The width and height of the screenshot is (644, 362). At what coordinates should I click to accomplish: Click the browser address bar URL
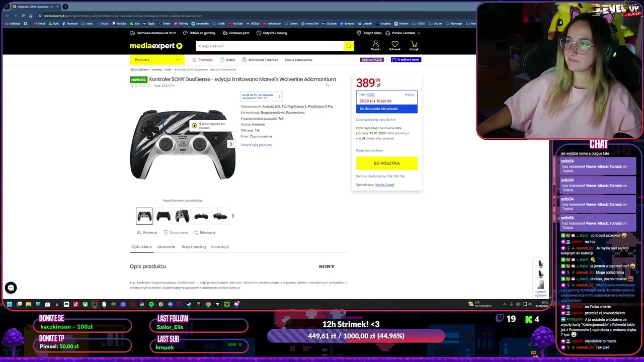(123, 16)
